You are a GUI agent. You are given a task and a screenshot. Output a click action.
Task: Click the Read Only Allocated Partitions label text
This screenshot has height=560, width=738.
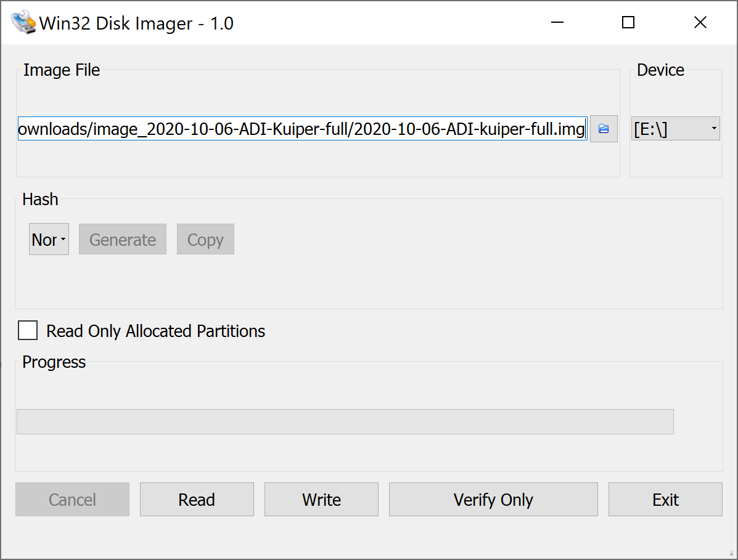pyautogui.click(x=156, y=331)
